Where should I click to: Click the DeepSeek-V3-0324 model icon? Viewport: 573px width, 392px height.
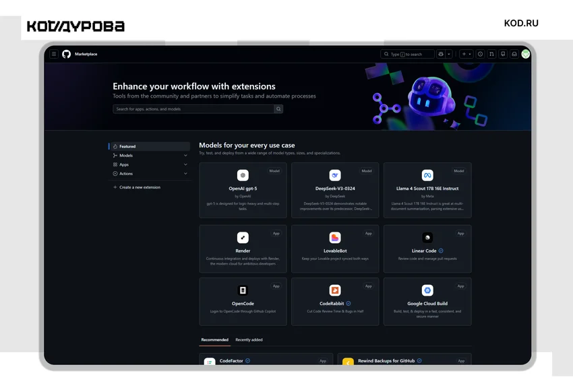pos(335,175)
